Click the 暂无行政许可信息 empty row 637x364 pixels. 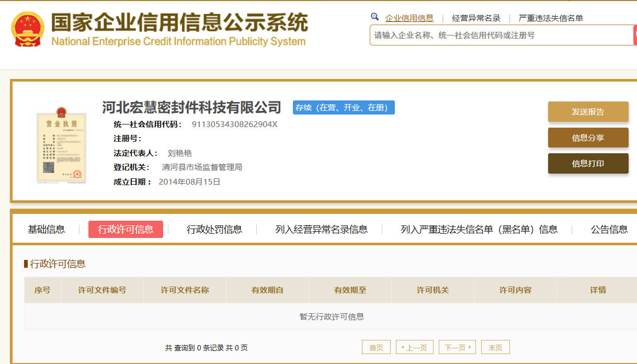(332, 316)
